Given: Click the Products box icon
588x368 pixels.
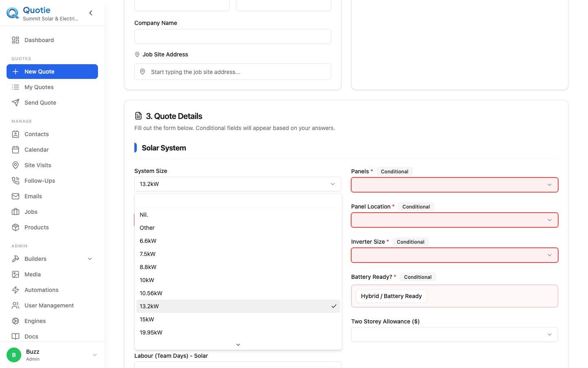Looking at the screenshot, I should click(x=16, y=227).
